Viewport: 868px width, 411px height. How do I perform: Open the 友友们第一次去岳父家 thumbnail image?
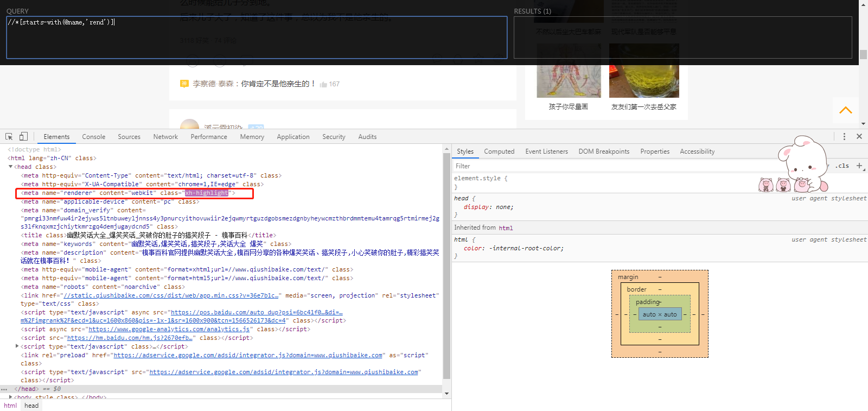[644, 71]
